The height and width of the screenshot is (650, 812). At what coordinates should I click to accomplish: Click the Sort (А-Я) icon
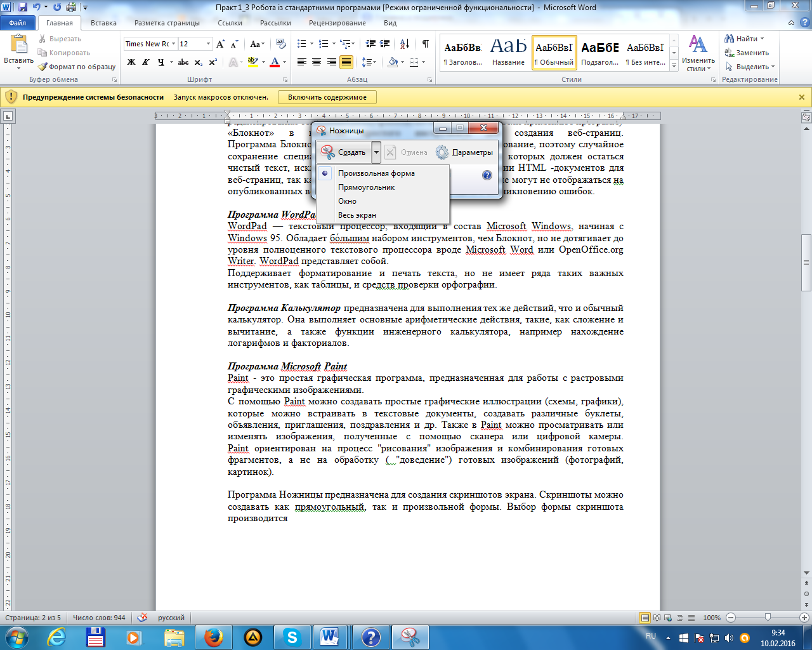(405, 44)
